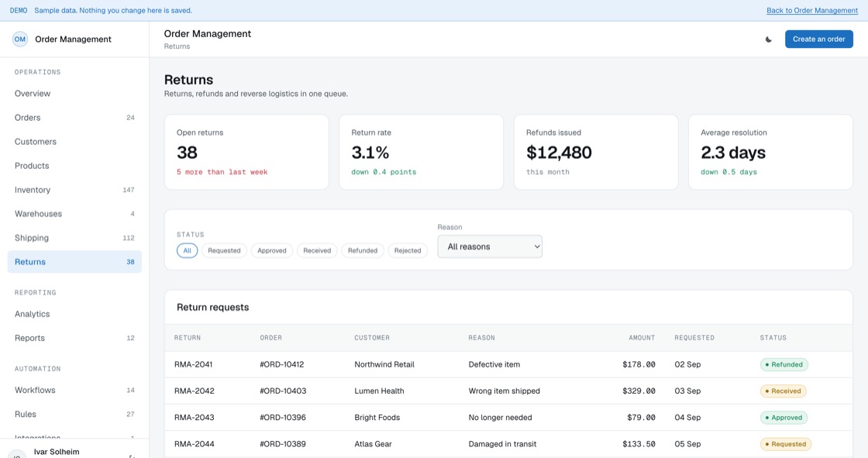Screen dimensions: 868x458
Task: Open Rules in the sidebar
Action: pos(74,415)
